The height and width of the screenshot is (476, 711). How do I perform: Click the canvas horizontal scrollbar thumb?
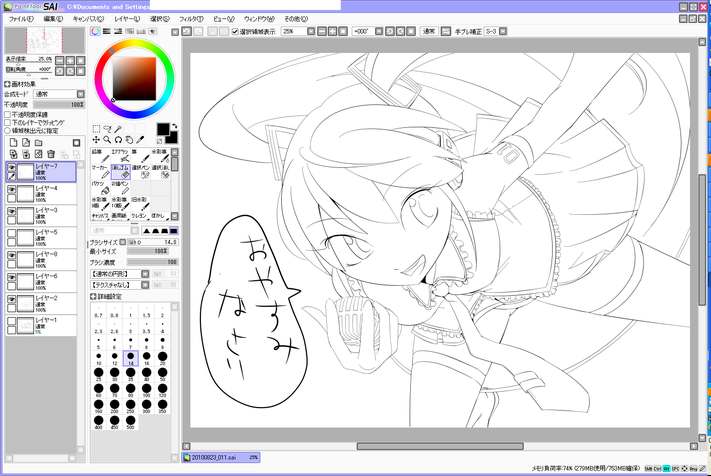[440, 447]
